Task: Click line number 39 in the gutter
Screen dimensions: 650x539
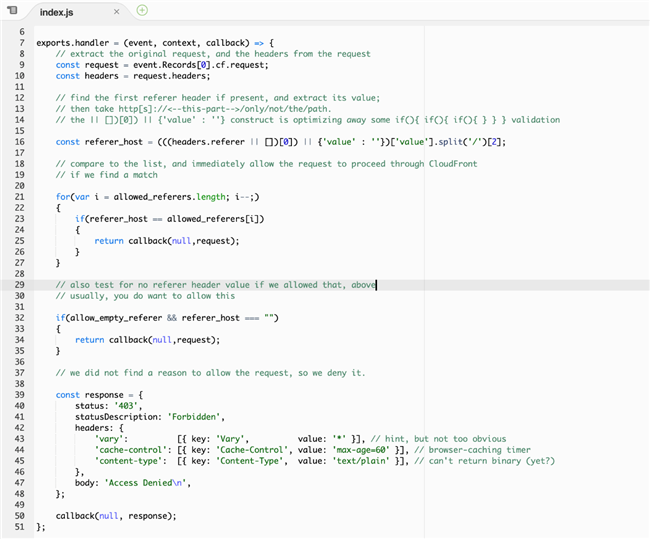Action: (x=19, y=395)
